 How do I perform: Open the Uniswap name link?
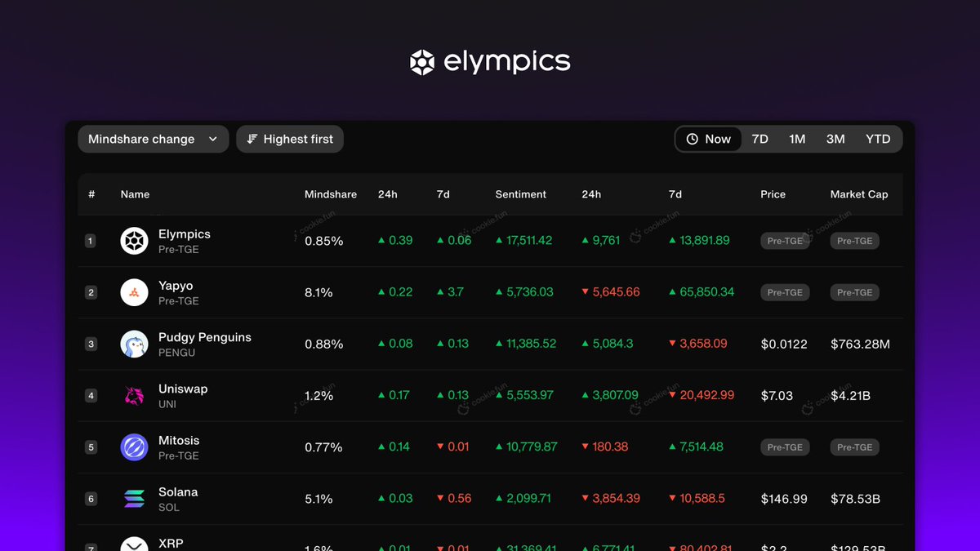pos(183,389)
